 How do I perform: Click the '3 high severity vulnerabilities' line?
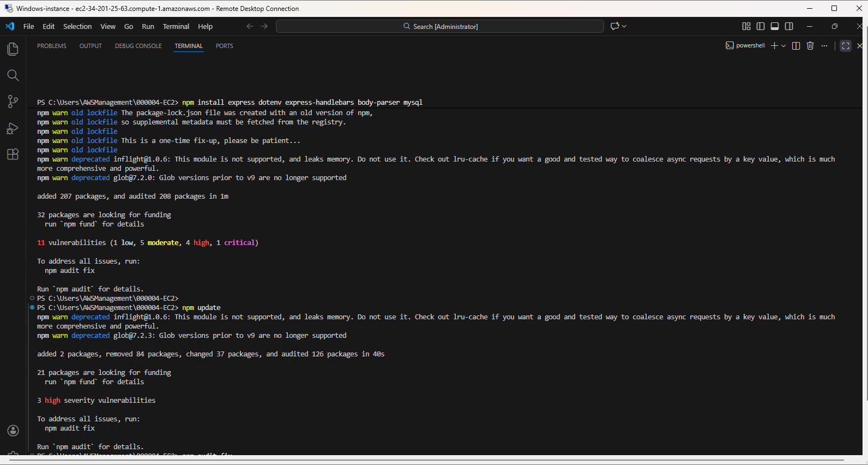(x=96, y=400)
